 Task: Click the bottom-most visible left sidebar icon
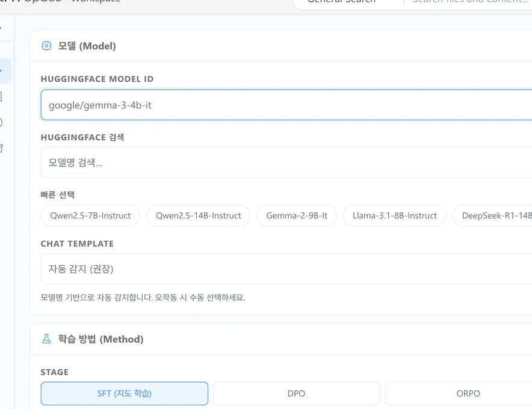pos(1,148)
